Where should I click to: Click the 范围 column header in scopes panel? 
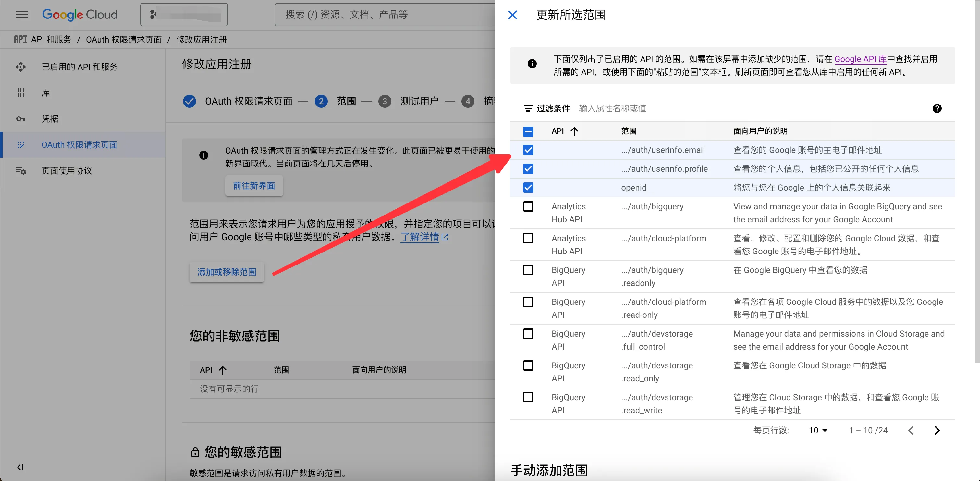(x=629, y=131)
